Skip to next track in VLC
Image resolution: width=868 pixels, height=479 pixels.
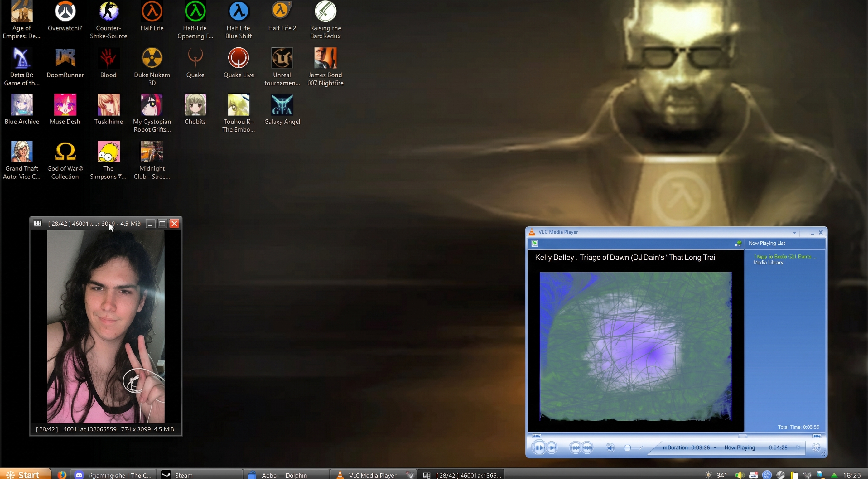click(588, 448)
